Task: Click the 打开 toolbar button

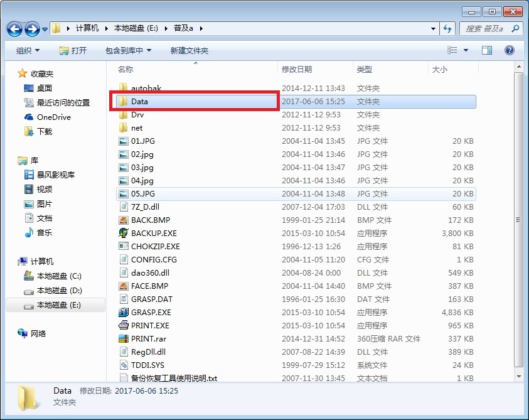Action: point(73,50)
